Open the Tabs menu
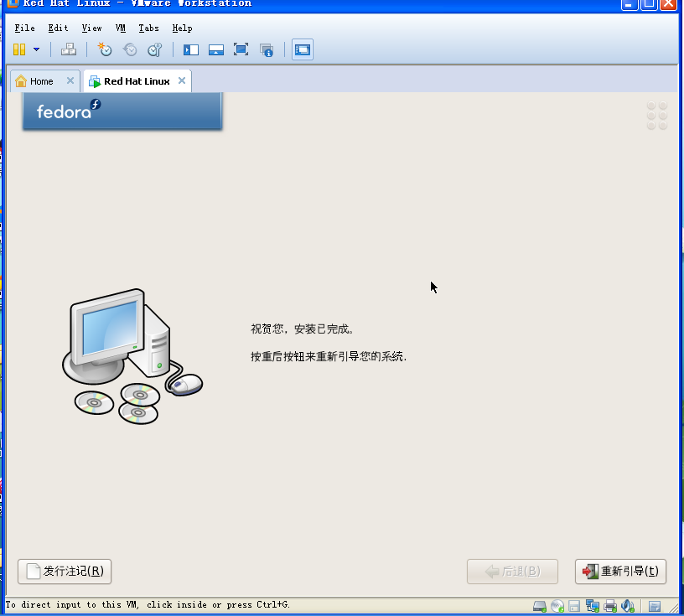684x616 pixels. [148, 28]
